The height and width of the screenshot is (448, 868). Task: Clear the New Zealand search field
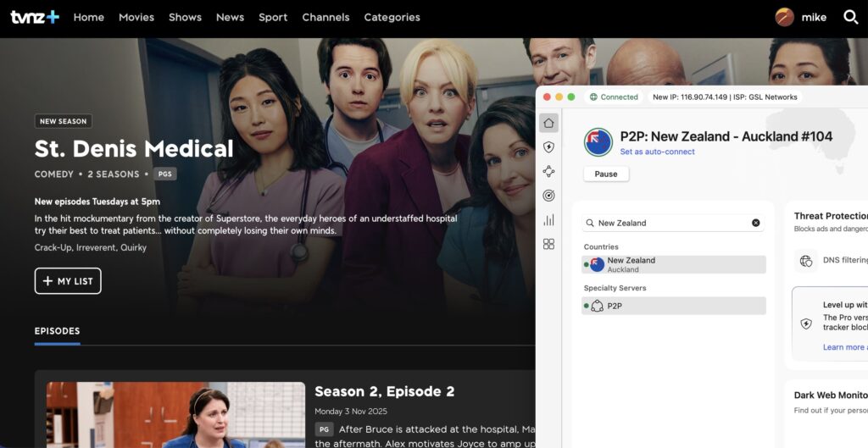coord(755,223)
